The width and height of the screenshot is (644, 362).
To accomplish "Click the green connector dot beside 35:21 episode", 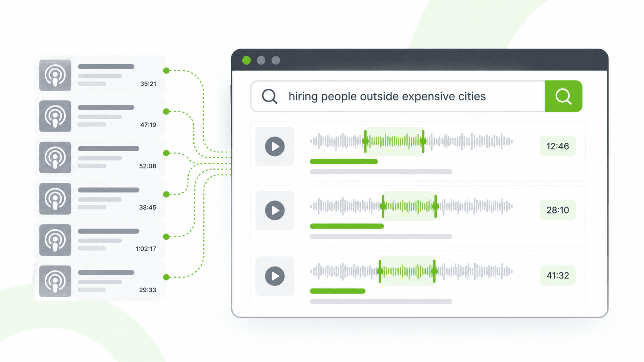I will 166,70.
